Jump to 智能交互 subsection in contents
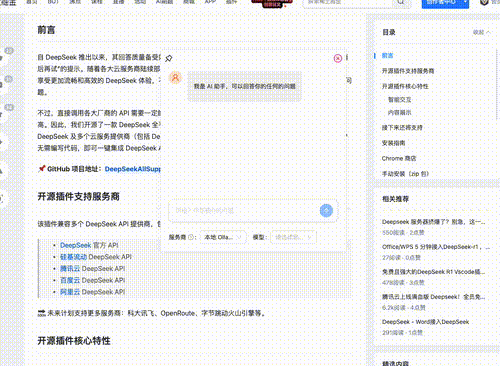The width and height of the screenshot is (500, 366). (x=400, y=100)
